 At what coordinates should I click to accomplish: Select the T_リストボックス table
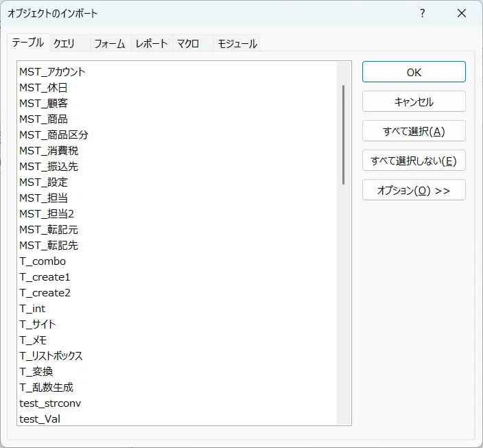coord(51,356)
